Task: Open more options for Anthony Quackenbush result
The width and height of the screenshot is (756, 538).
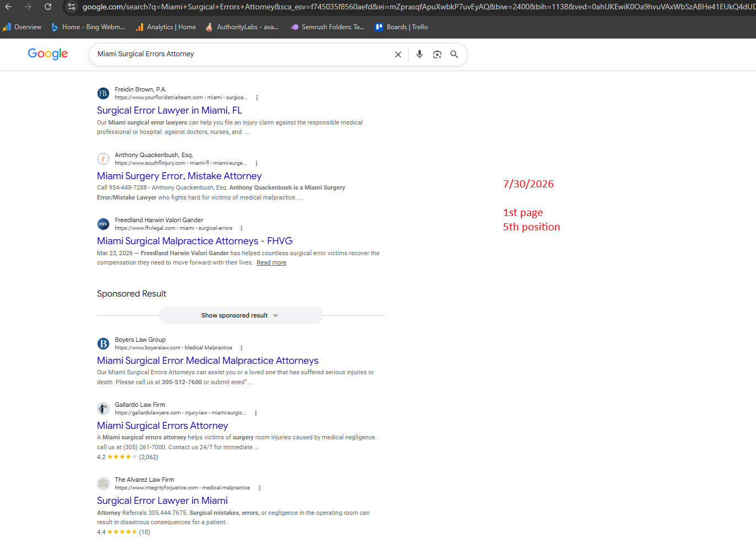Action: pos(256,163)
